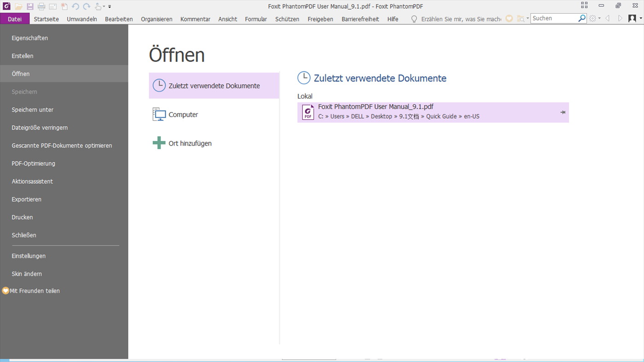Switch to the Bearbeiten tab
The image size is (644, 362).
[119, 19]
